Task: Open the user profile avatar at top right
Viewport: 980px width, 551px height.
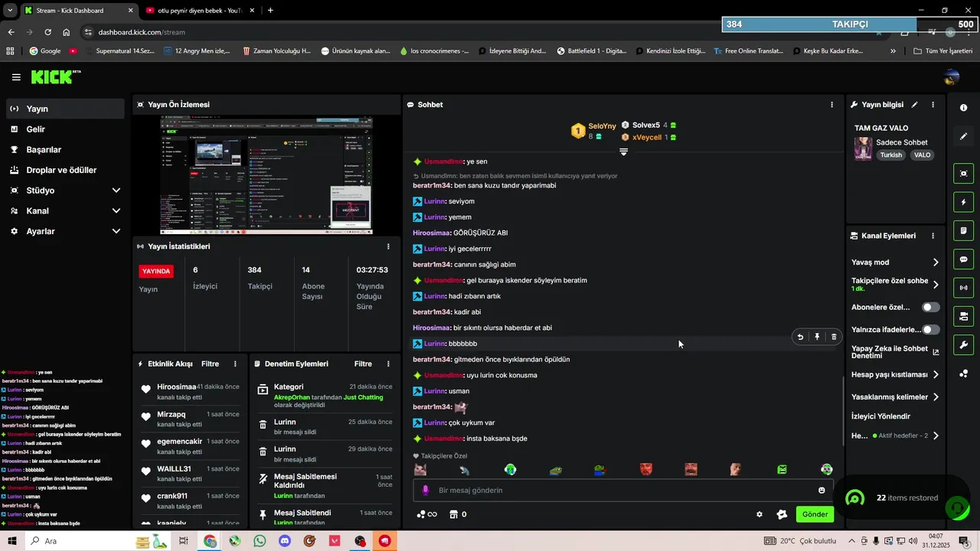Action: click(952, 77)
